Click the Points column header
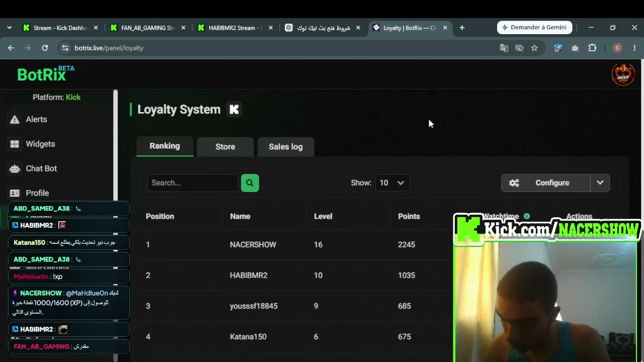644x362 pixels. [x=409, y=216]
